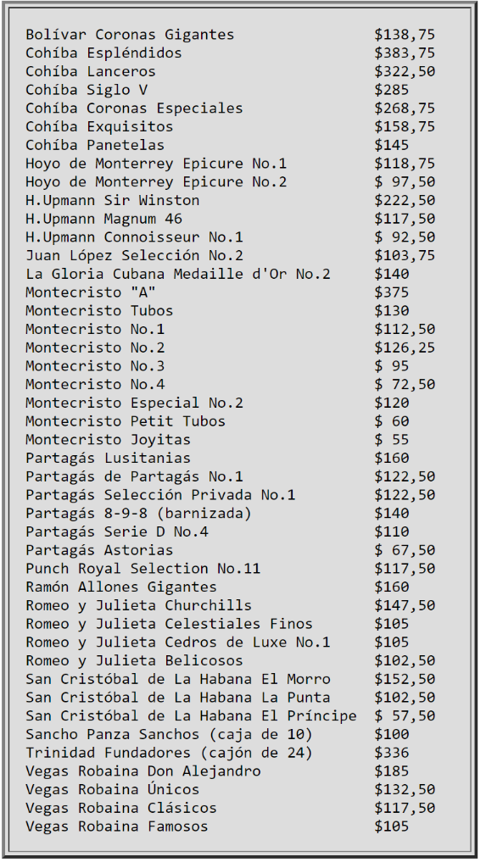Click La Gloria Cubana Medaille d'Or No.2
The image size is (486, 868).
point(178,274)
